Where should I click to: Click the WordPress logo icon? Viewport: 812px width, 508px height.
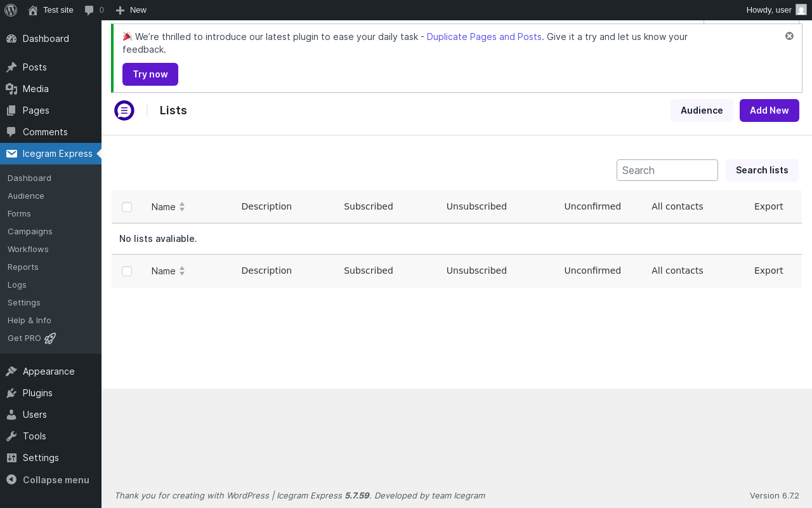tap(11, 10)
